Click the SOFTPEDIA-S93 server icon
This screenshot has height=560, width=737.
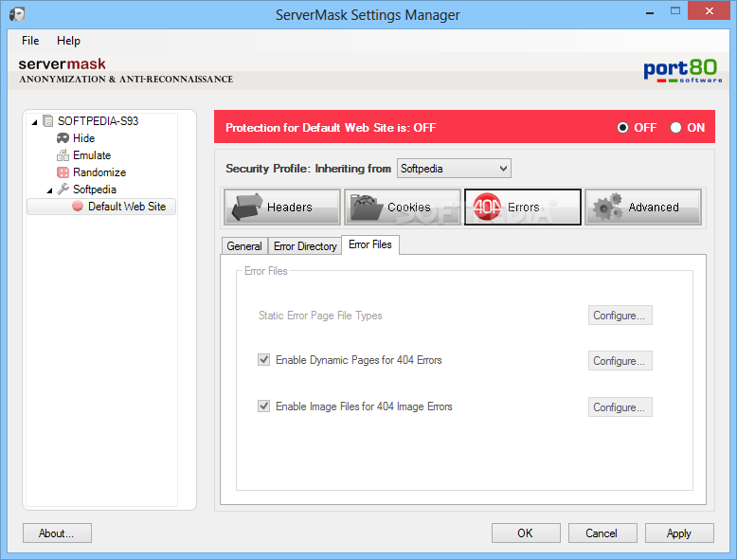[48, 121]
